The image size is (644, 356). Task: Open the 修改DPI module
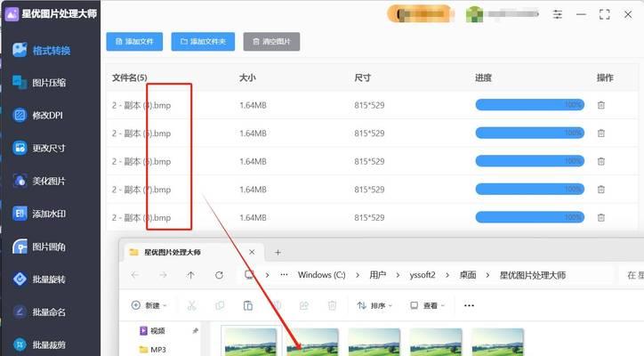[x=37, y=115]
